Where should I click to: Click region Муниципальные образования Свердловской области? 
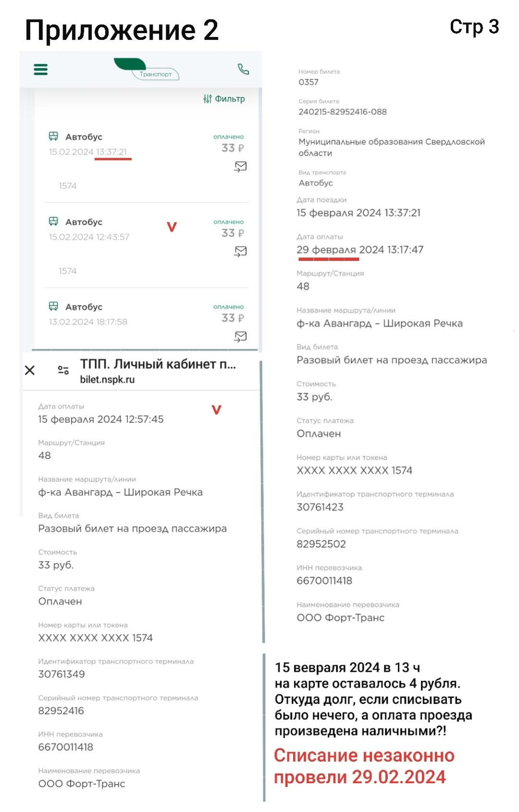pos(391,147)
